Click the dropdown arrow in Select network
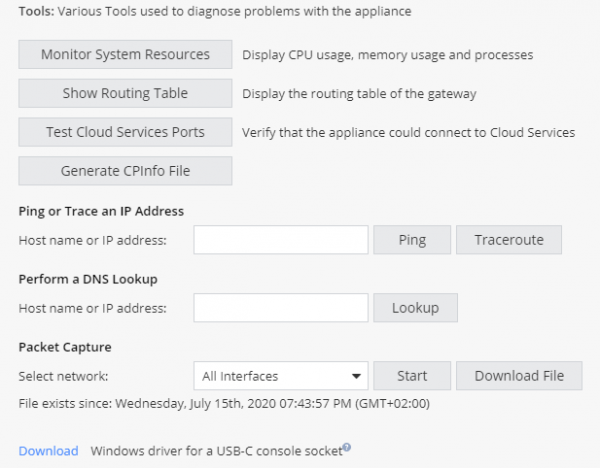600x468 pixels. (356, 377)
